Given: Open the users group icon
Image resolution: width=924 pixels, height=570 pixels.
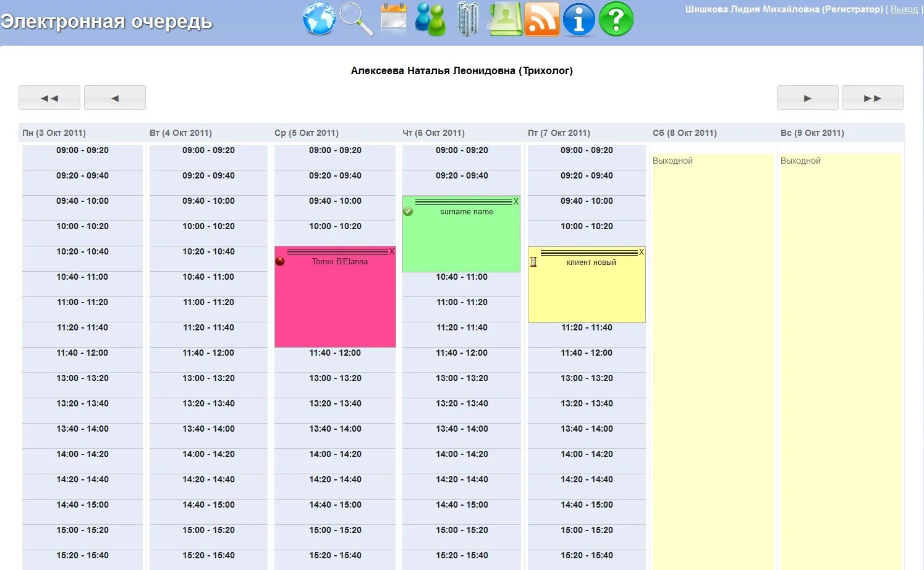Looking at the screenshot, I should [430, 19].
